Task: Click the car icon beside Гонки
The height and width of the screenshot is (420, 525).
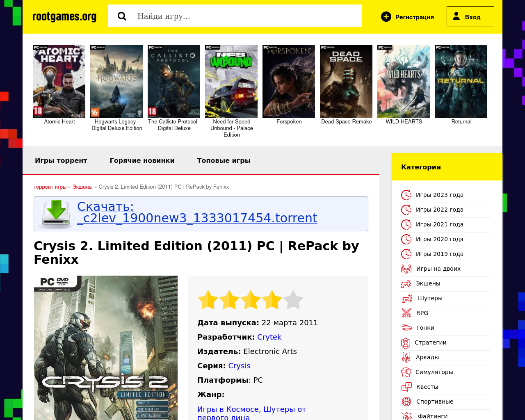Action: (406, 328)
